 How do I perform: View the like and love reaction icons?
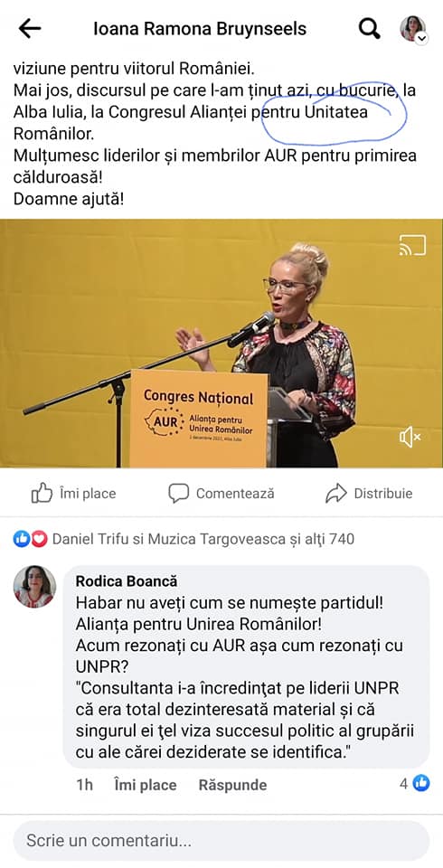coord(31,539)
